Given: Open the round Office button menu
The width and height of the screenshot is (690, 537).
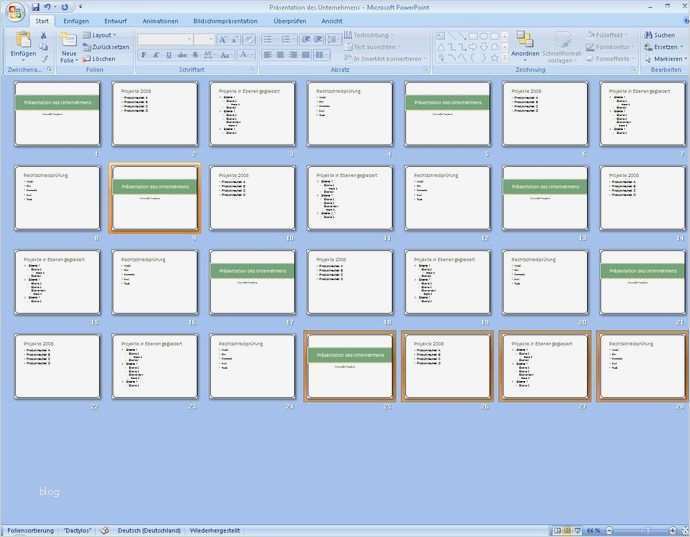Looking at the screenshot, I should pos(15,12).
